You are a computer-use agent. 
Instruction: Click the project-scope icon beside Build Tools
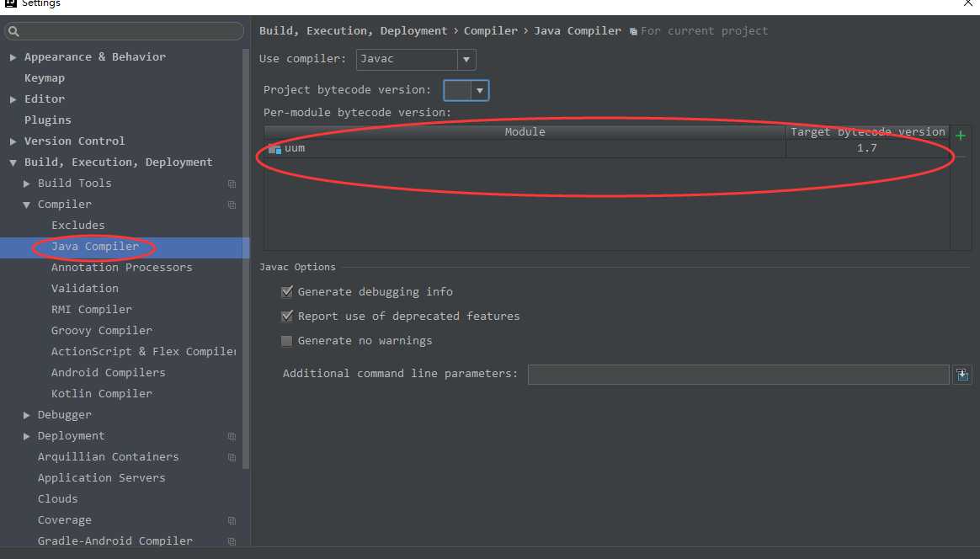[232, 184]
